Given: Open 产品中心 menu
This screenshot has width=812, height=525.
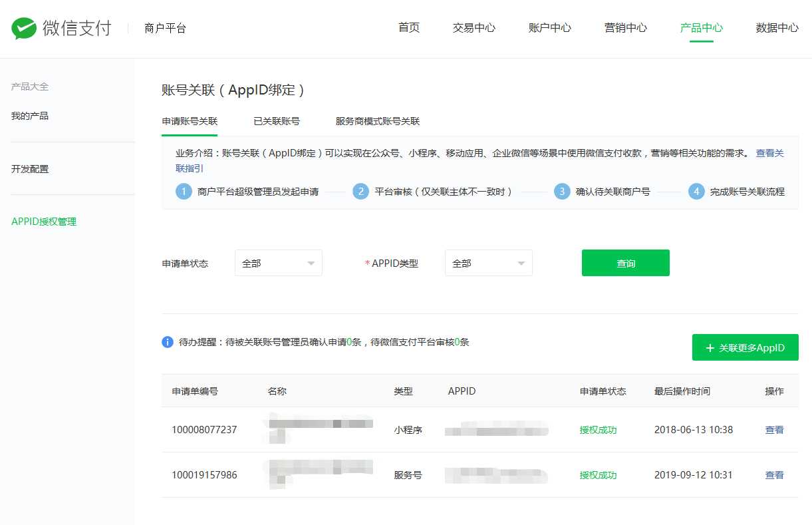Looking at the screenshot, I should tap(702, 28).
